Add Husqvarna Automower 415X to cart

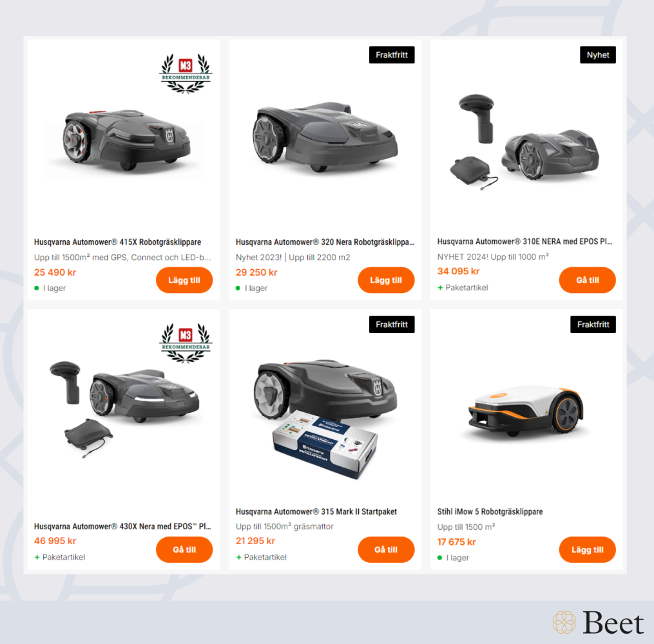coord(184,280)
